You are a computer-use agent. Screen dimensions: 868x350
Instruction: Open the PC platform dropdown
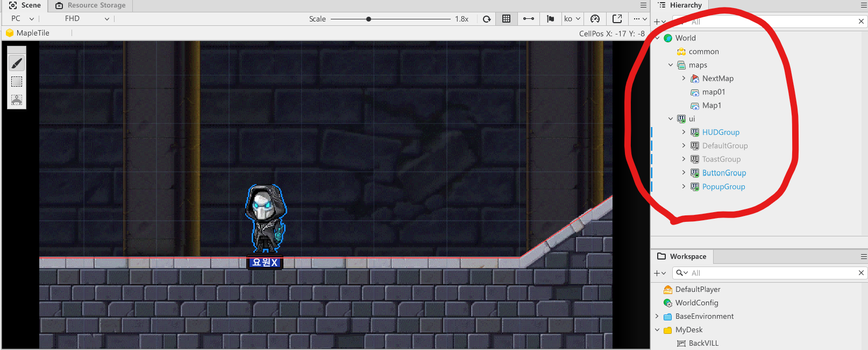22,19
